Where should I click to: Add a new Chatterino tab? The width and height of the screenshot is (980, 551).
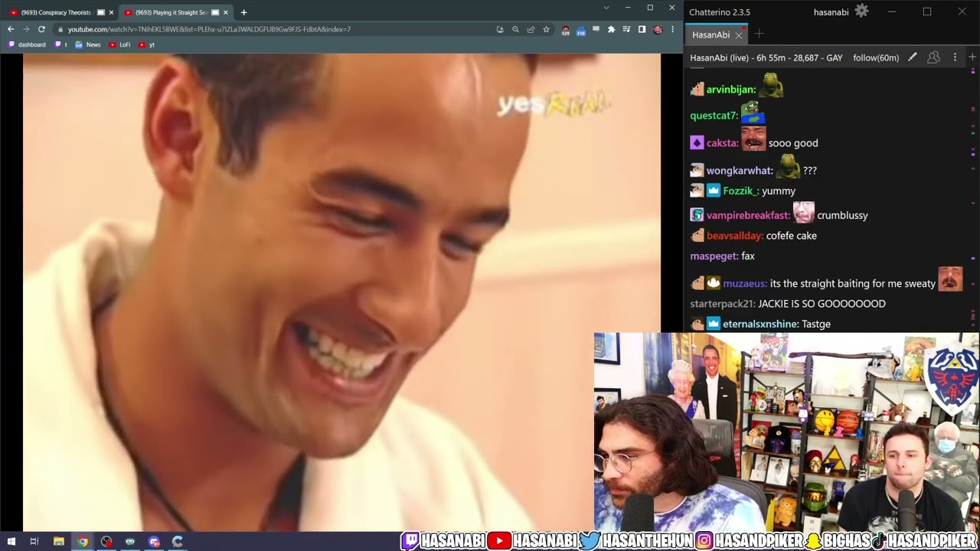[759, 34]
